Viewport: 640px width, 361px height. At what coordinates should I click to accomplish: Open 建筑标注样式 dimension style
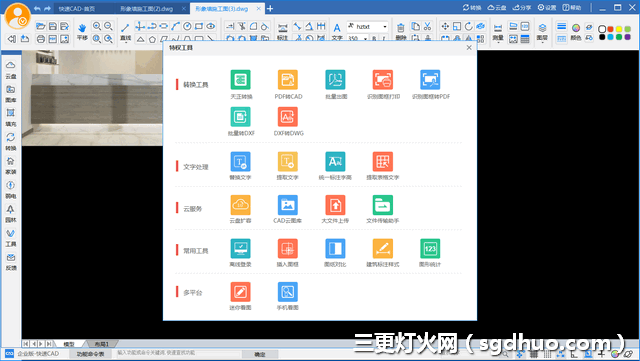click(382, 248)
